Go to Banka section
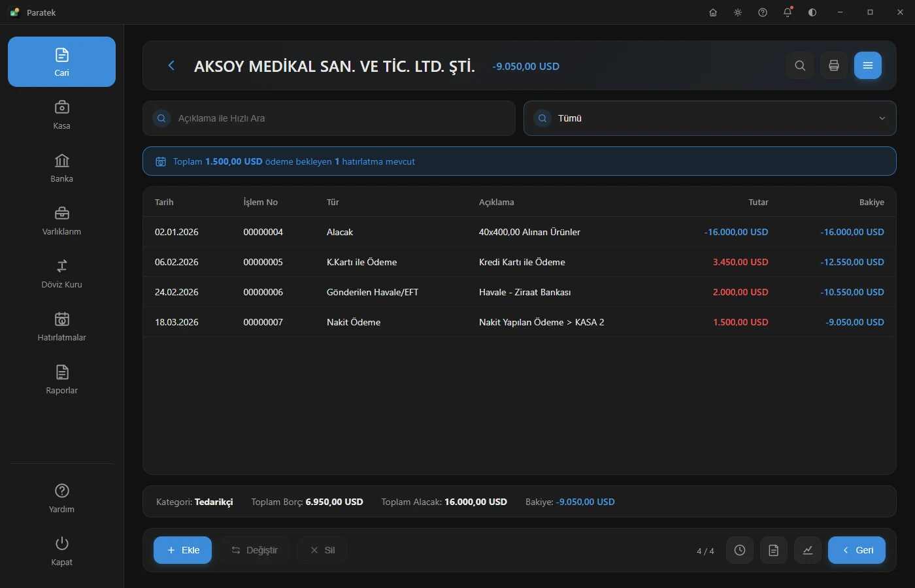 [61, 167]
